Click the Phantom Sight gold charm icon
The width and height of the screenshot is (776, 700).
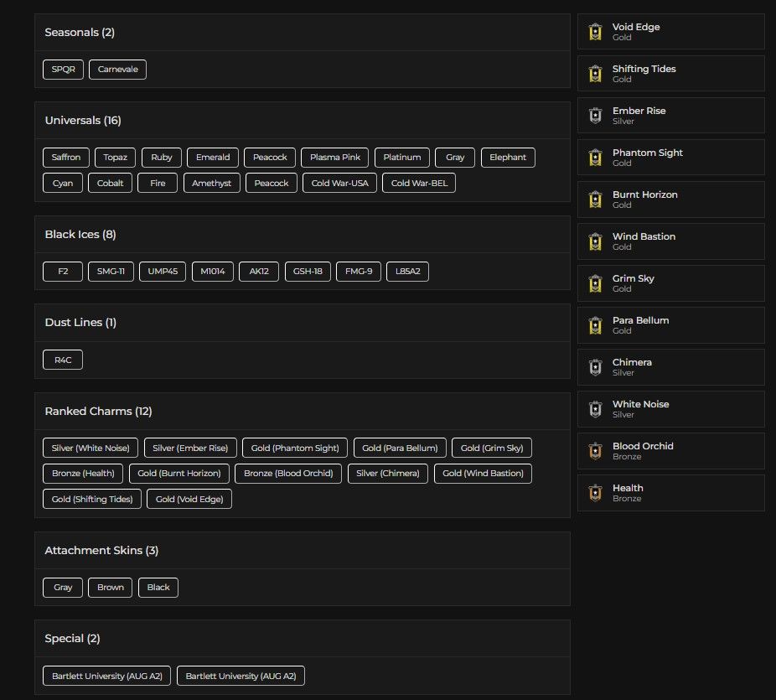(x=595, y=158)
